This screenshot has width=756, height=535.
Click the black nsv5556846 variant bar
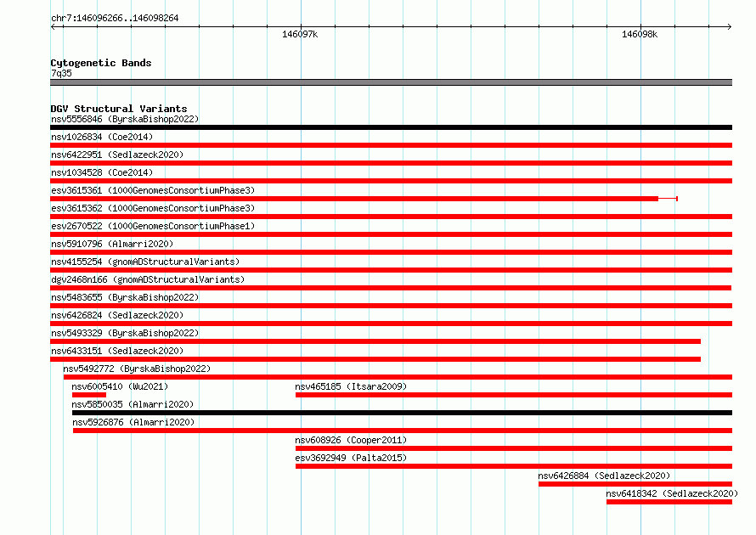click(391, 127)
